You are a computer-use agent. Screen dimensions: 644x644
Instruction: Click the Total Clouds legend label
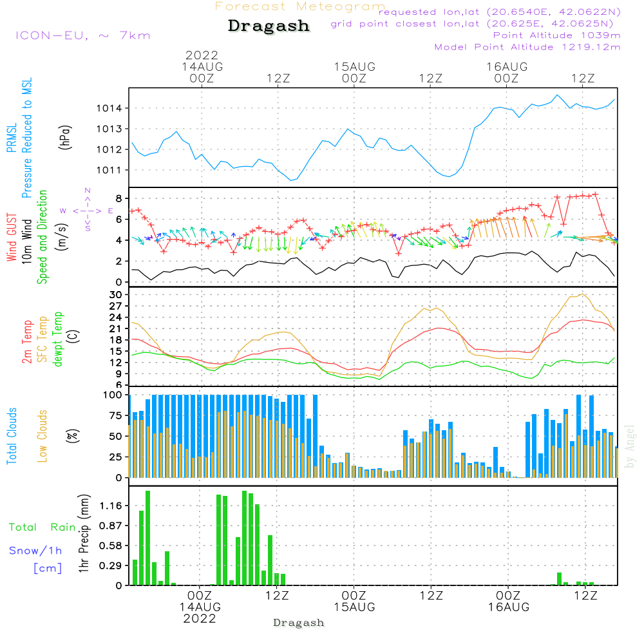tap(12, 436)
